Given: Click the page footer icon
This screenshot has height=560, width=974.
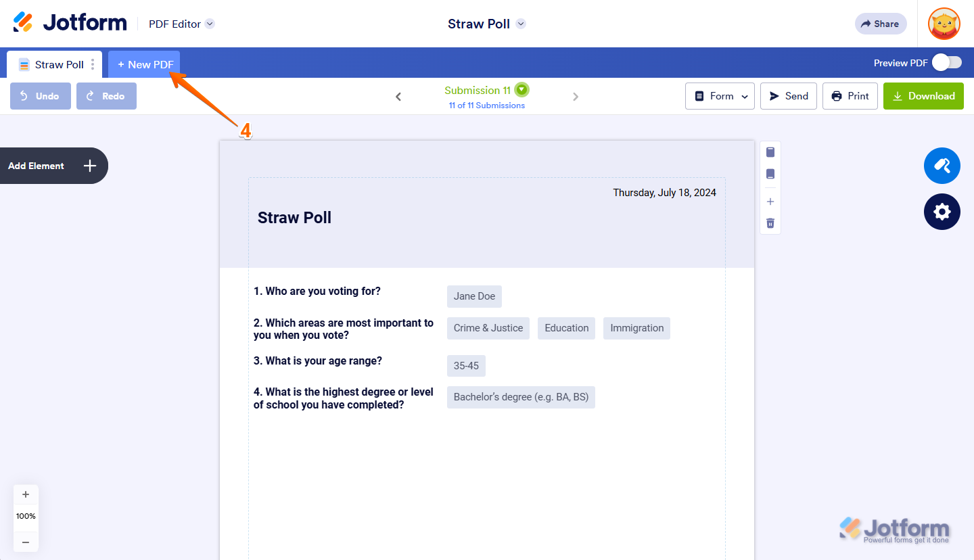Looking at the screenshot, I should pyautogui.click(x=770, y=174).
